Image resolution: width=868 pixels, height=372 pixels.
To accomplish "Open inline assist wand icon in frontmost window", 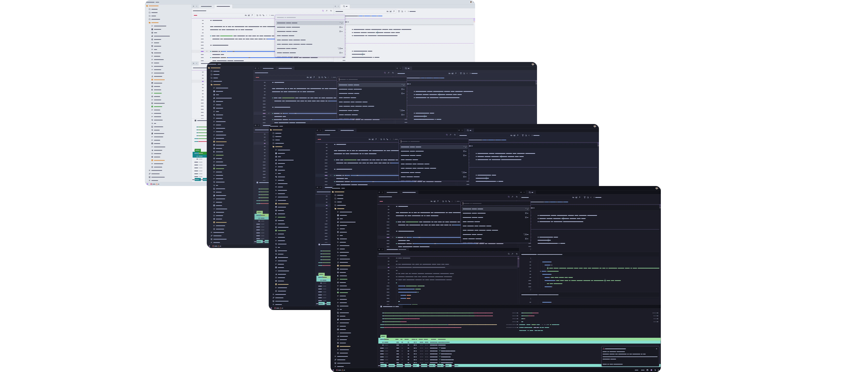I will click(512, 197).
